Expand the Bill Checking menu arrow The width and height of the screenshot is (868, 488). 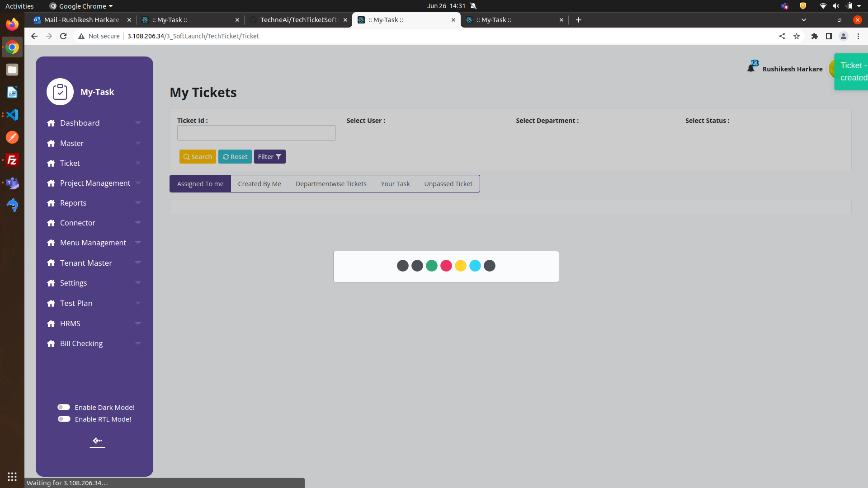click(x=138, y=343)
